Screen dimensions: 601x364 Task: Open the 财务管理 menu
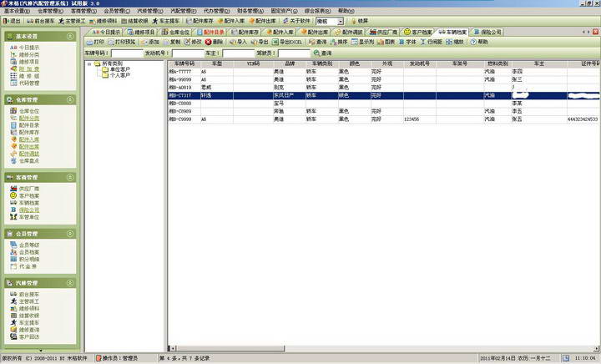(x=250, y=11)
